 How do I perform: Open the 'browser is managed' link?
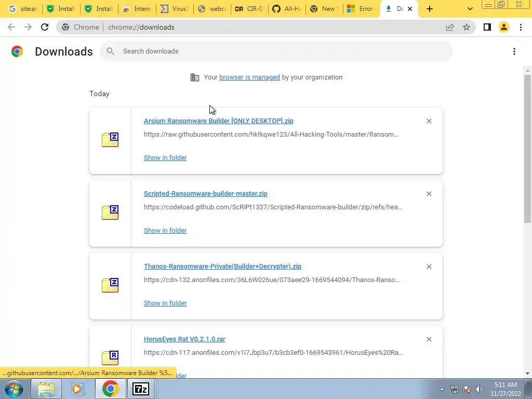point(250,77)
